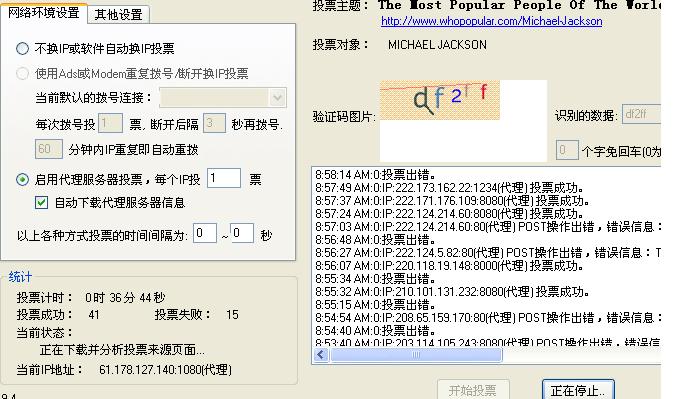Select log line 8:58:14 AM 投票出错

(x=375, y=175)
